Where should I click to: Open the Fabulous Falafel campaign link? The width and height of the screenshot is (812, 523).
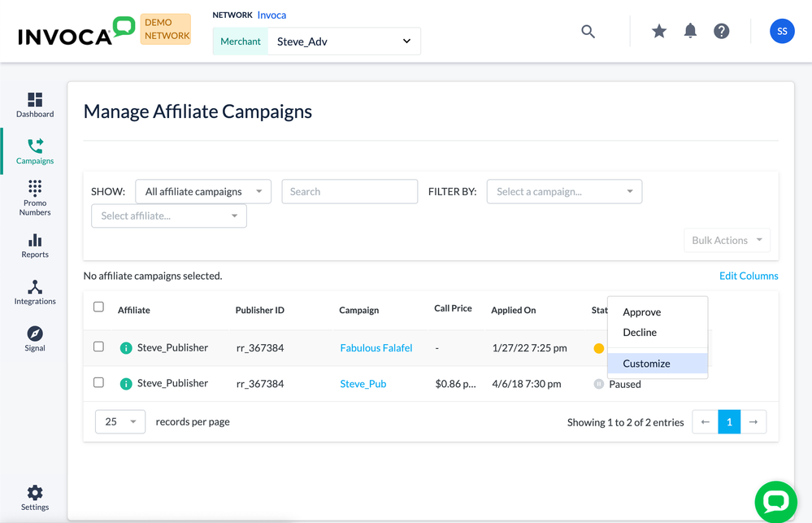pyautogui.click(x=376, y=348)
